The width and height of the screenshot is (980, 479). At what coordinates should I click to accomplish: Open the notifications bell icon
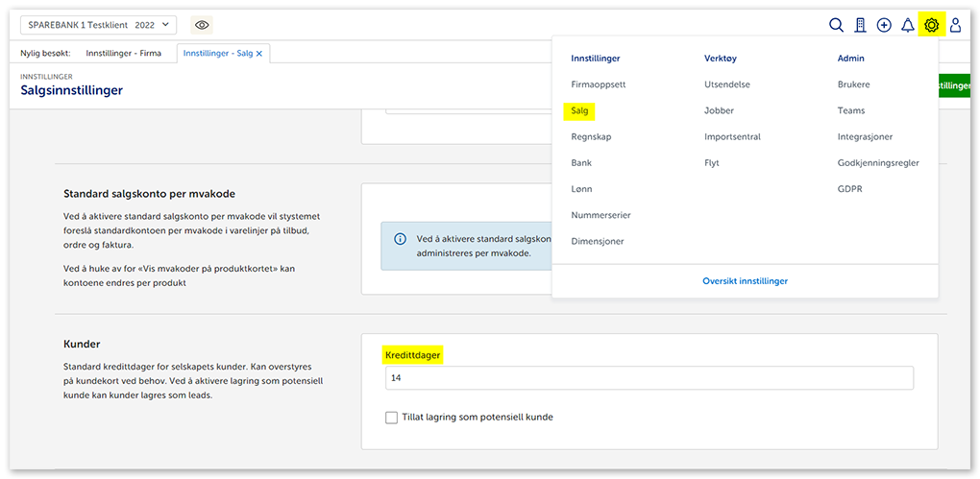tap(907, 25)
